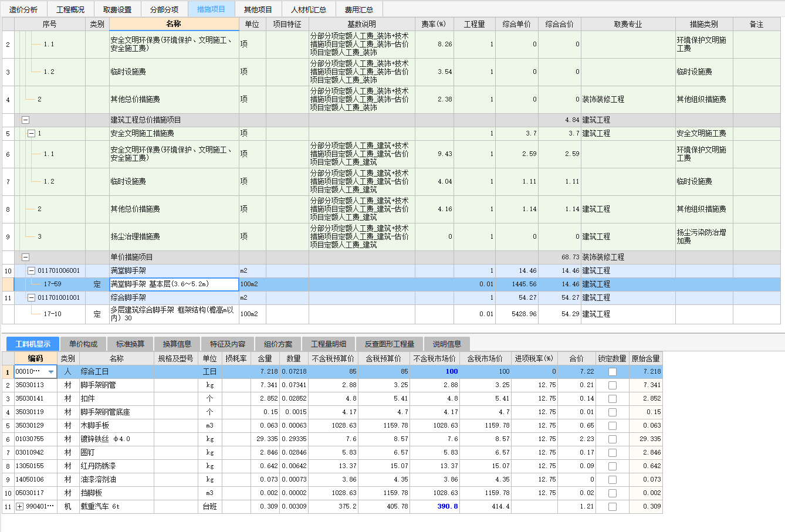Select the 措施项目 tab
This screenshot has height=532, width=785.
tap(211, 9)
